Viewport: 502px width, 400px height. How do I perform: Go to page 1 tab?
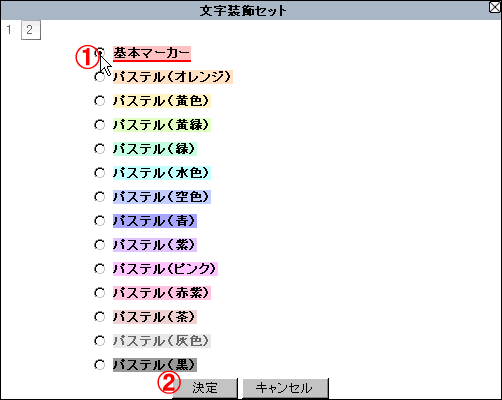pos(9,30)
